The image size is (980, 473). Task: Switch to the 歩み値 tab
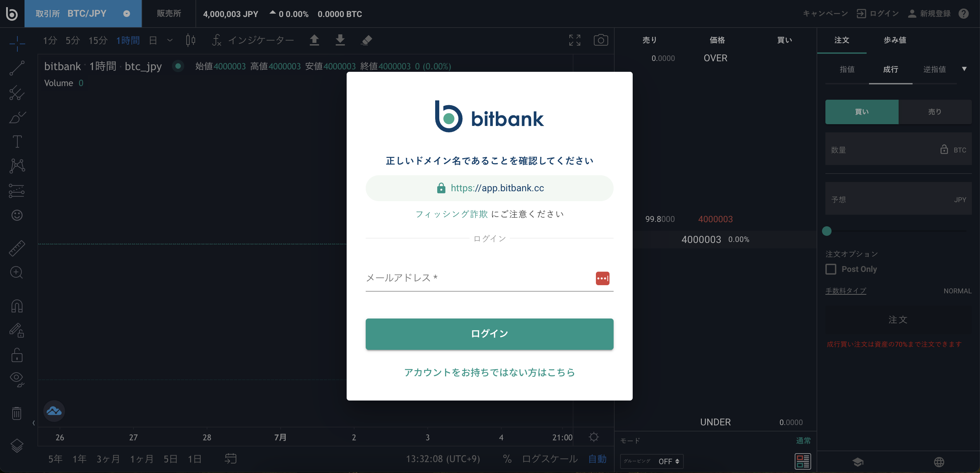click(x=895, y=40)
